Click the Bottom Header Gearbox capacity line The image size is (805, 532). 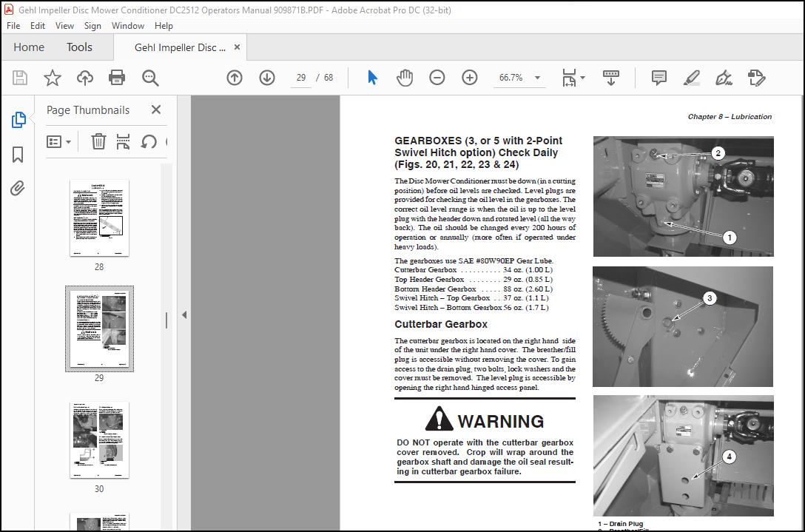pyautogui.click(x=474, y=289)
